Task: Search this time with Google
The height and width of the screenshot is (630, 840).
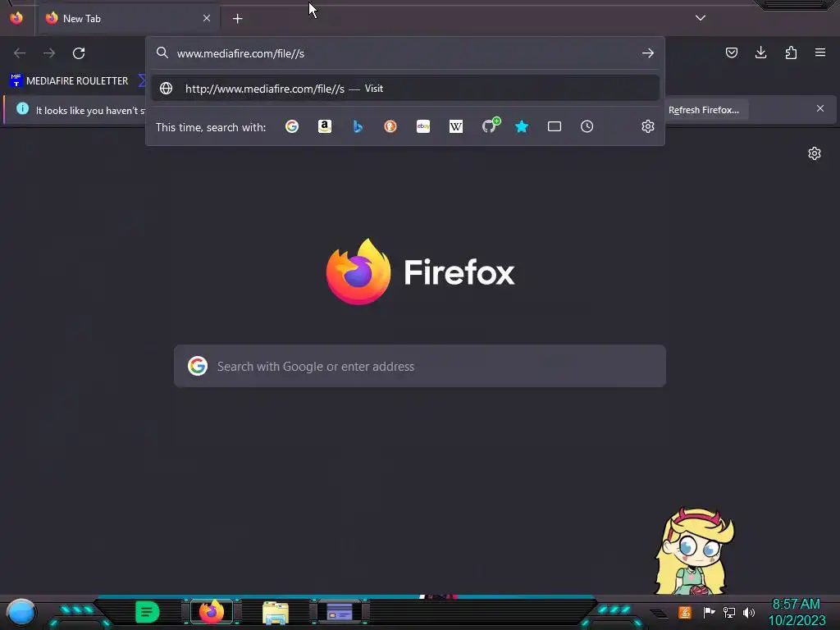Action: pos(292,126)
